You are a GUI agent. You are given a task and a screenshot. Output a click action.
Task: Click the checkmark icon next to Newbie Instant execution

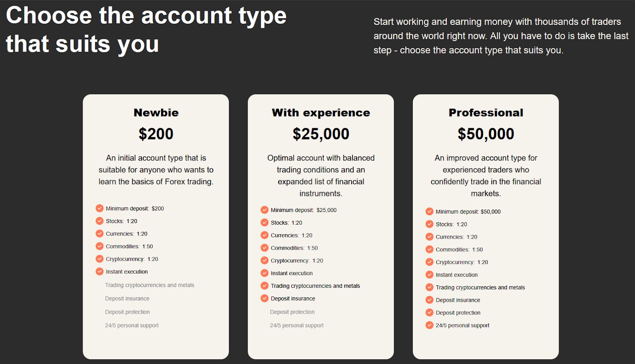coord(100,272)
